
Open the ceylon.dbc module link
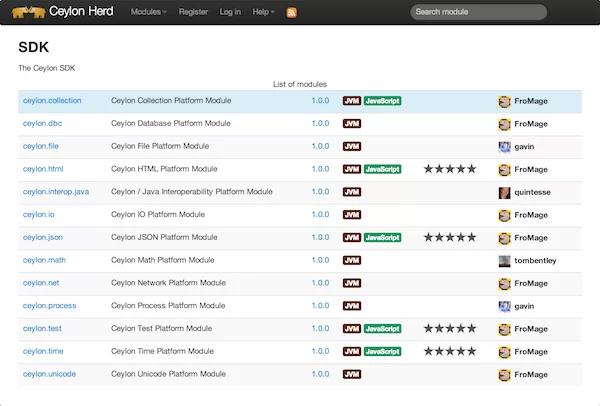pyautogui.click(x=42, y=123)
